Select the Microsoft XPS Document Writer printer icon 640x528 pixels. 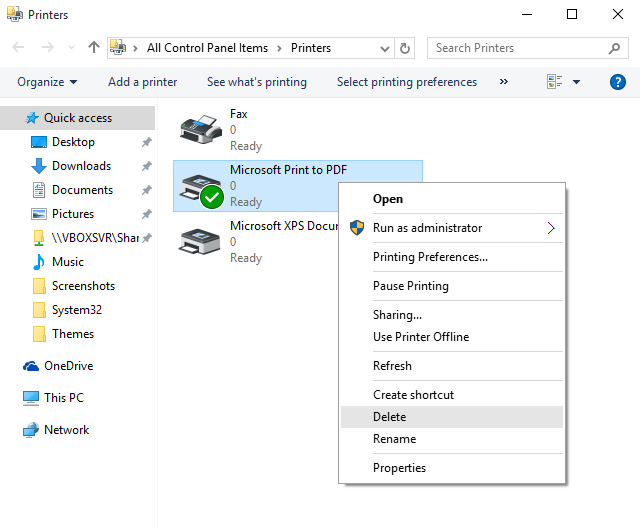coord(199,241)
